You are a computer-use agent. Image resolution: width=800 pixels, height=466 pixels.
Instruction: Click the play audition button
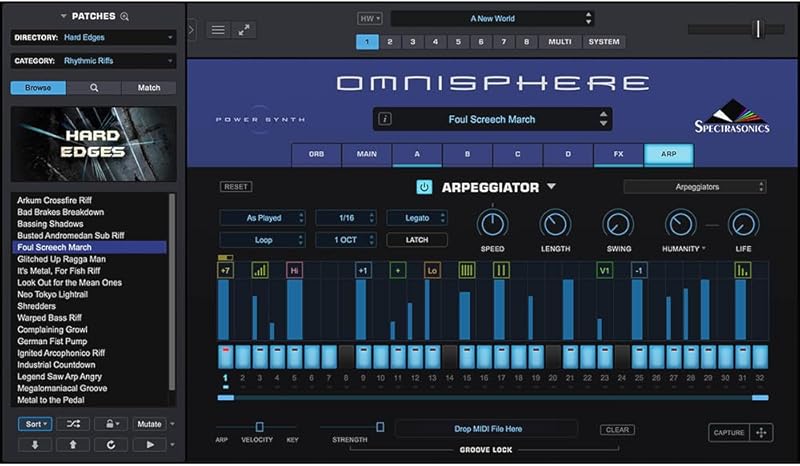(x=149, y=445)
